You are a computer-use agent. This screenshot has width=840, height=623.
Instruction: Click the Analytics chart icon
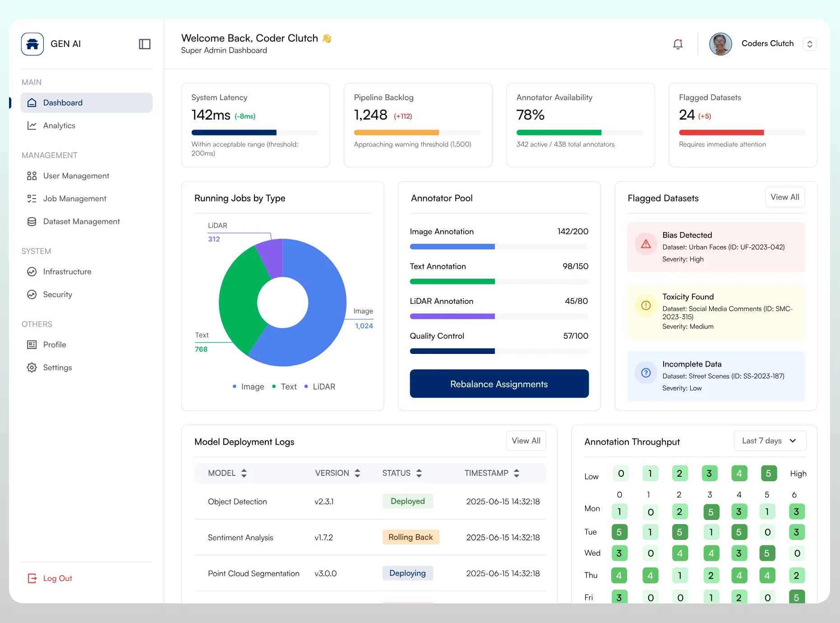coord(32,126)
